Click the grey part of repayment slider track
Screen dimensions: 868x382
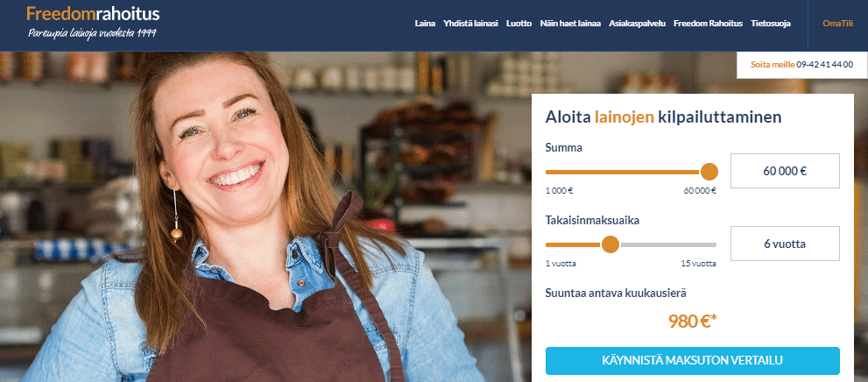[x=668, y=244]
